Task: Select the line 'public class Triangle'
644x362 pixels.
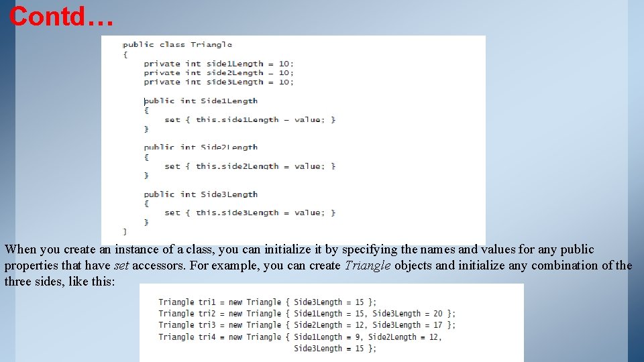Action: 177,45
